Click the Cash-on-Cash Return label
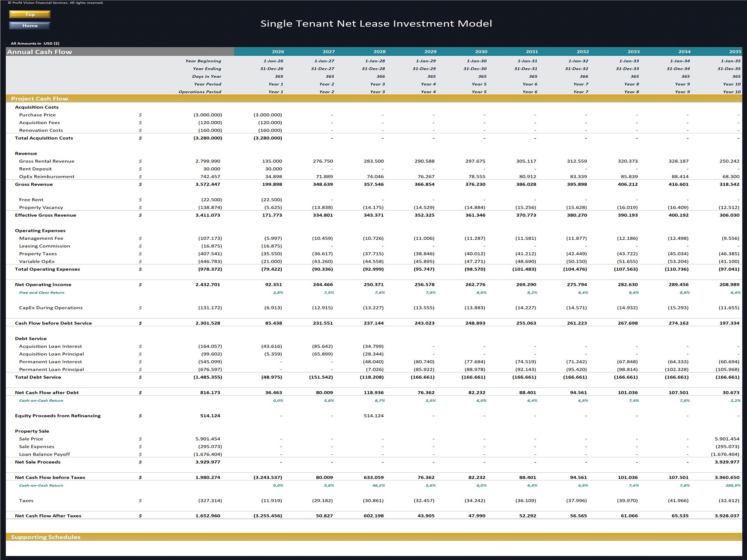747x560 pixels. pyautogui.click(x=41, y=400)
